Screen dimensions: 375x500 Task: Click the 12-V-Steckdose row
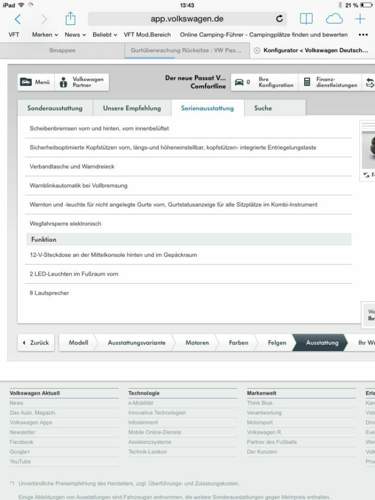pyautogui.click(x=188, y=255)
